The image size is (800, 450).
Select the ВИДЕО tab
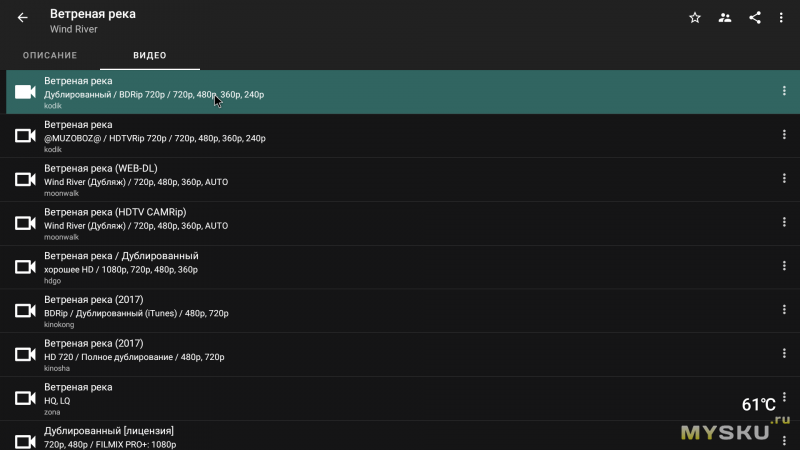coord(149,55)
